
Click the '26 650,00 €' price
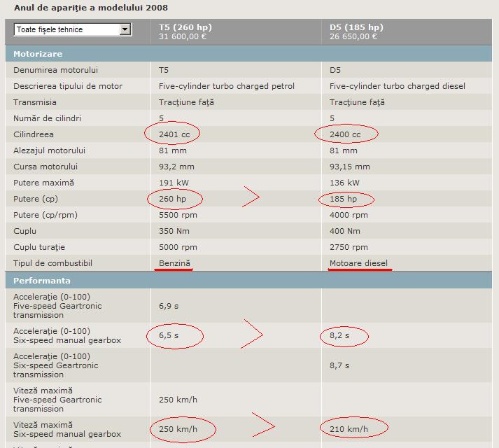tap(353, 36)
